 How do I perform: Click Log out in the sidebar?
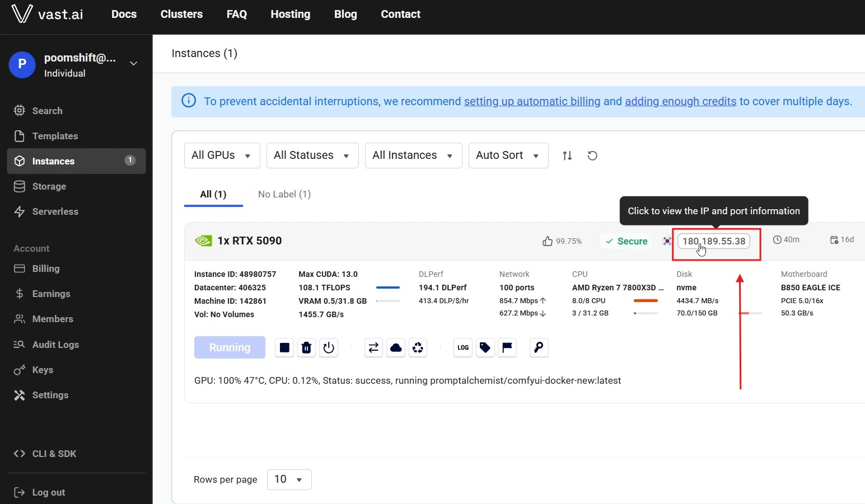[76, 492]
